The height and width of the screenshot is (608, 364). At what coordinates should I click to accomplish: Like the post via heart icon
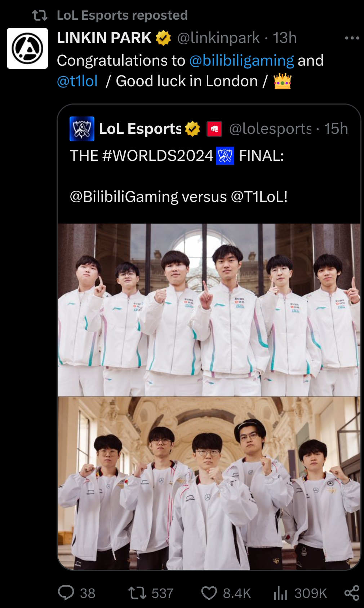pyautogui.click(x=209, y=593)
